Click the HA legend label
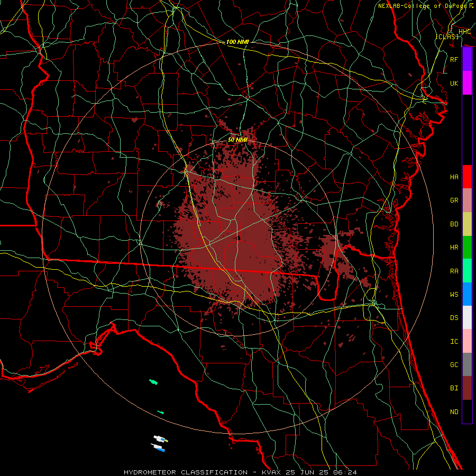This screenshot has height=476, width=476. (454, 177)
